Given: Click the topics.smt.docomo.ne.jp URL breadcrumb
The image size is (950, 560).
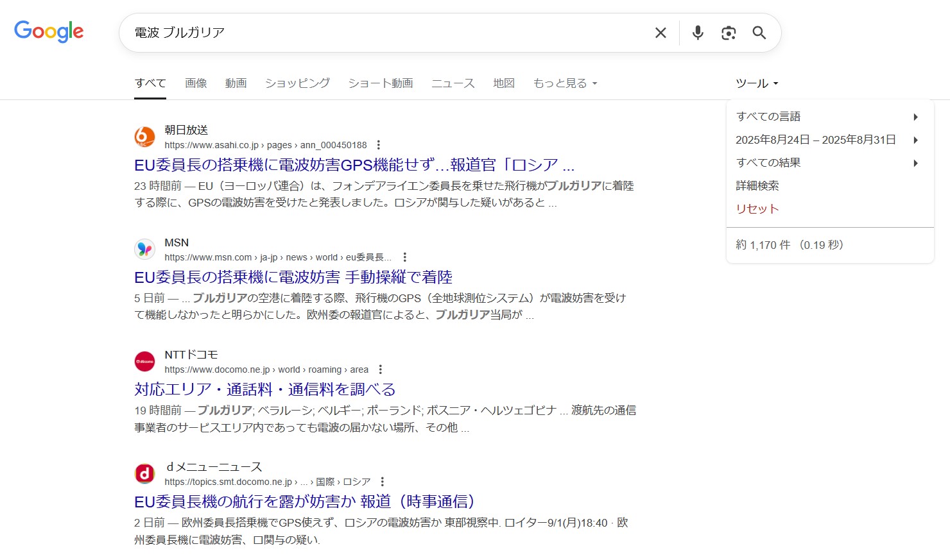Looking at the screenshot, I should [268, 482].
